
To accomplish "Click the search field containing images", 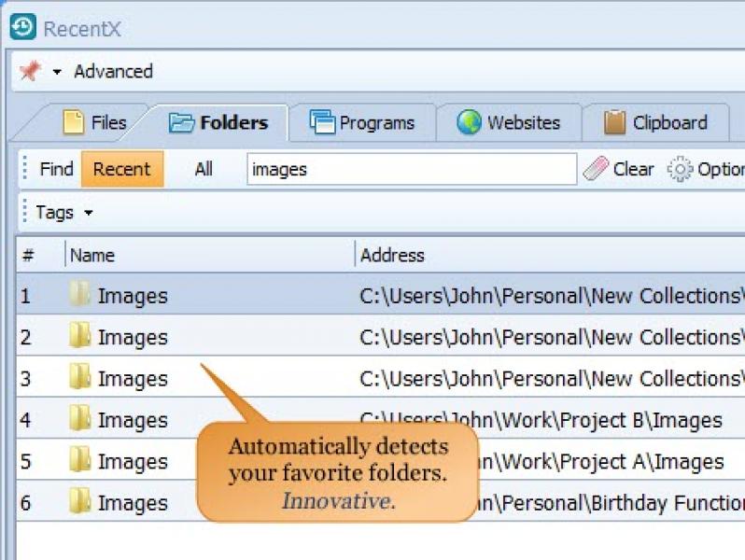I will [412, 169].
